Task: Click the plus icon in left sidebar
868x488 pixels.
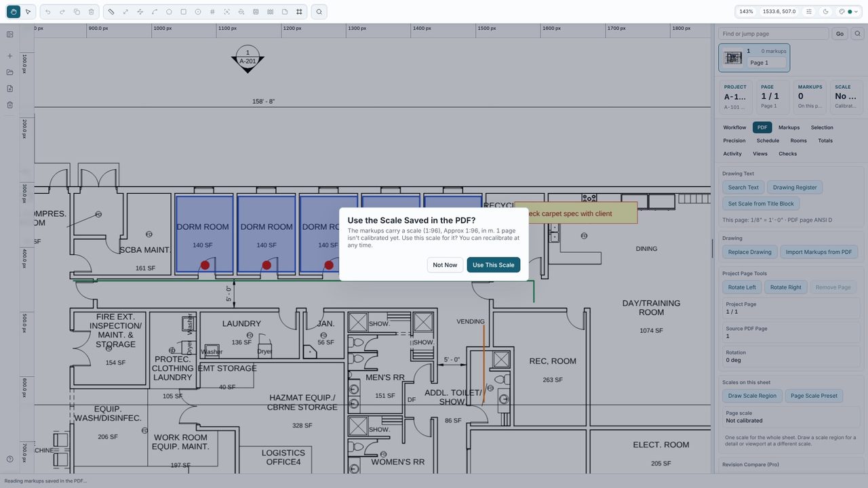Action: pyautogui.click(x=9, y=56)
